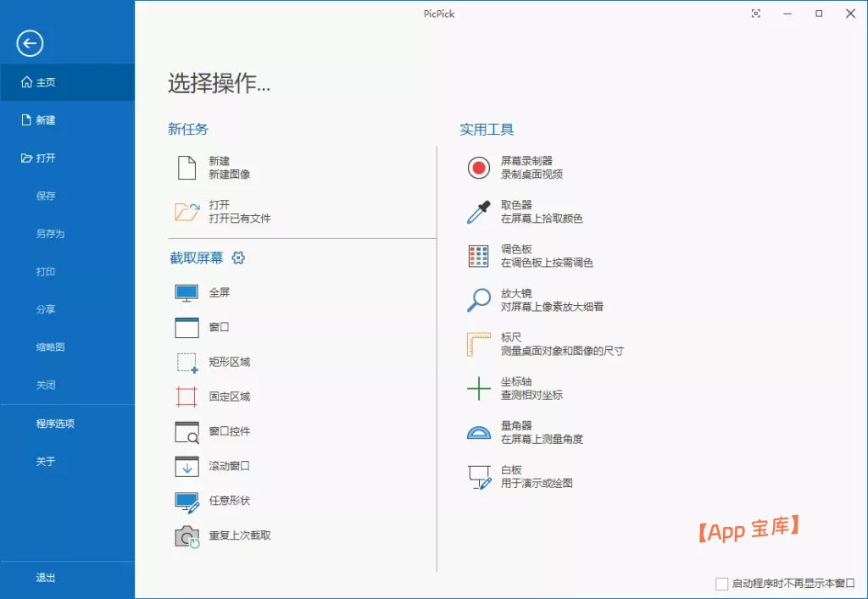Viewport: 868px width, 599px height.
Task: Click the 放大镜 magnifier icon
Action: pyautogui.click(x=479, y=300)
